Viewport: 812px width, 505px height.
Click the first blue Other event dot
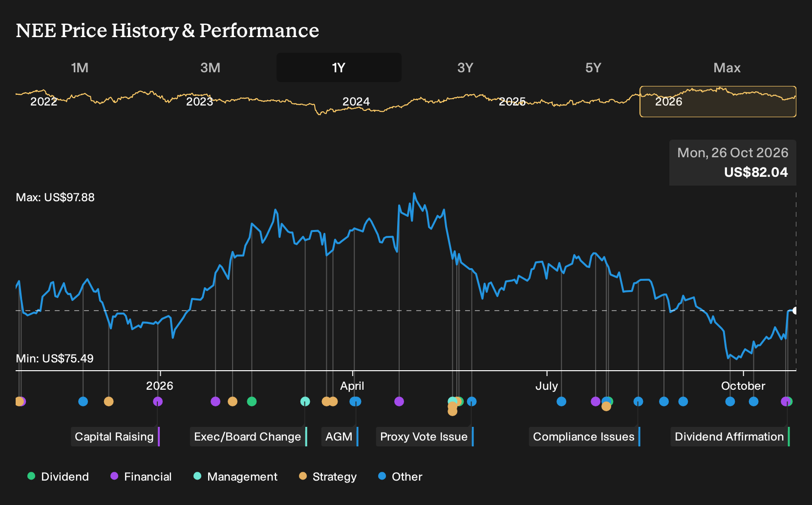83,401
